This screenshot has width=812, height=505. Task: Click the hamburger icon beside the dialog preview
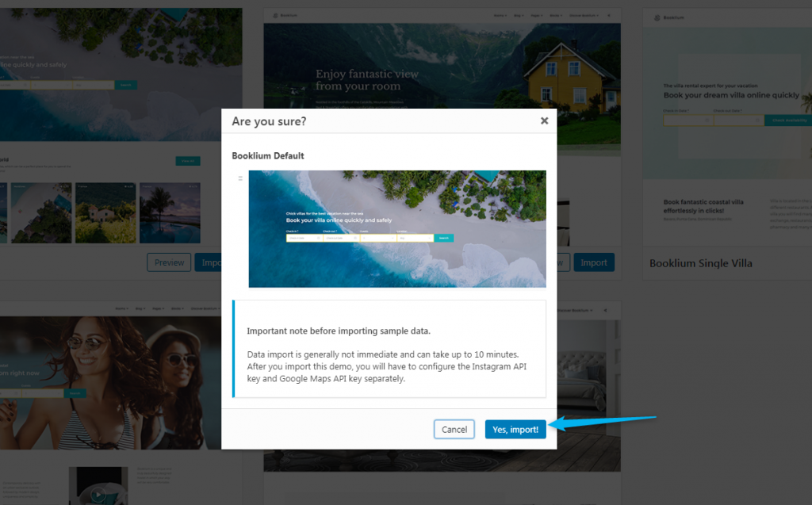[240, 178]
